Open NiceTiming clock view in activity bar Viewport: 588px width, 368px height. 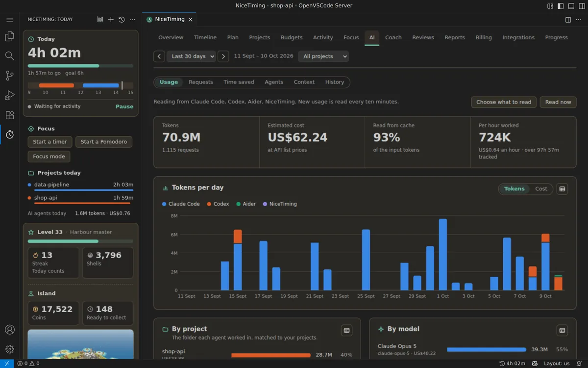(x=9, y=134)
